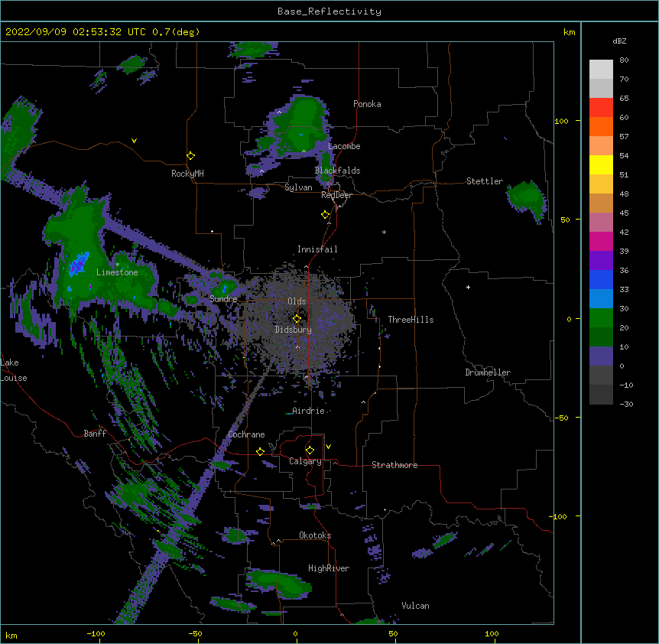
Task: Select the yellow diamond marker above RockyMH
Action: point(190,156)
